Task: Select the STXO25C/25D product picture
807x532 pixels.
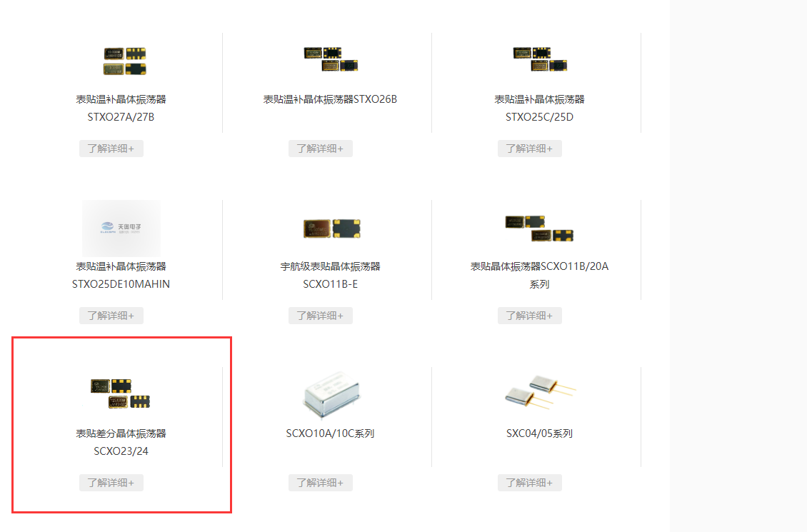Action: point(540,59)
